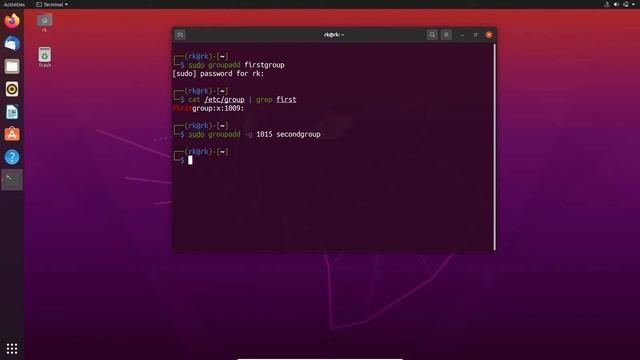
Task: Click the volume icon in system tray
Action: [616, 4]
